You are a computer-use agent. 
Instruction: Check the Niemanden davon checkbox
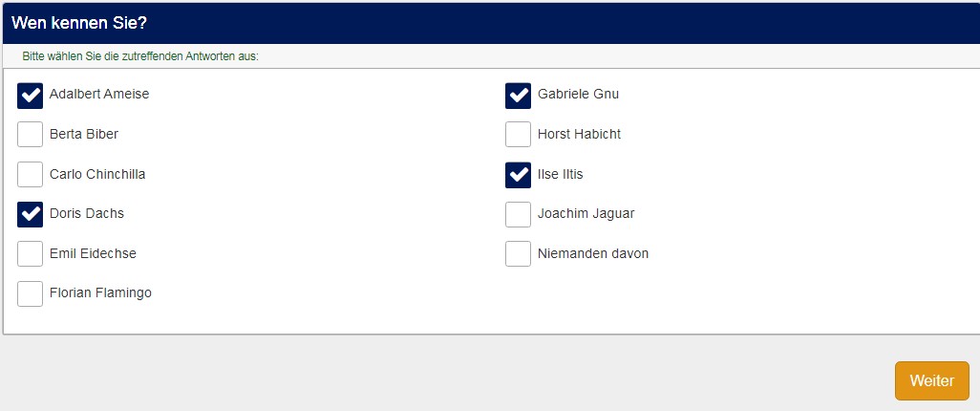518,253
